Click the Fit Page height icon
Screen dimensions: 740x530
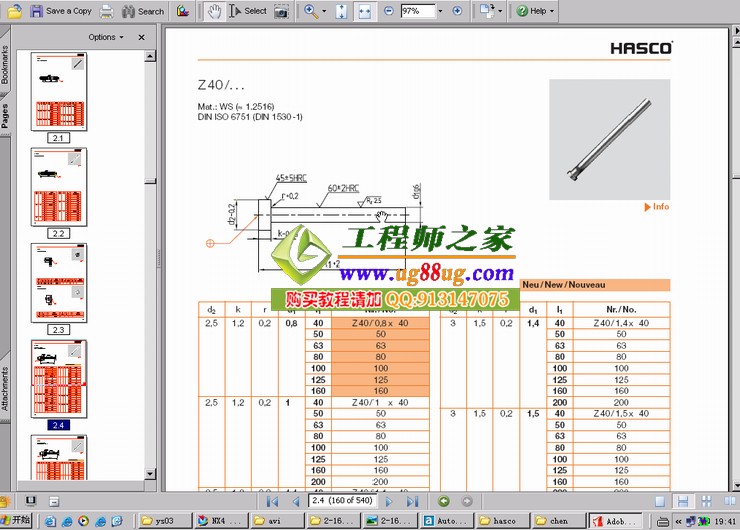341,11
